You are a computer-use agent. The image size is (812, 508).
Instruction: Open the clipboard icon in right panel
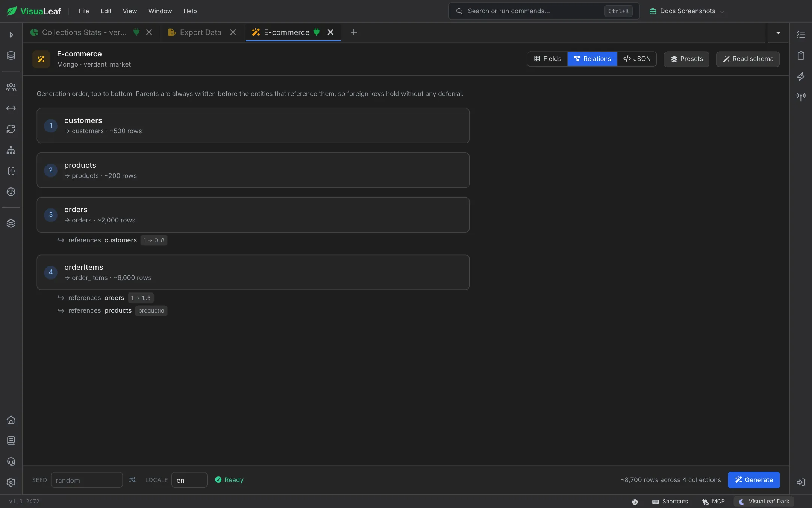[x=801, y=56]
